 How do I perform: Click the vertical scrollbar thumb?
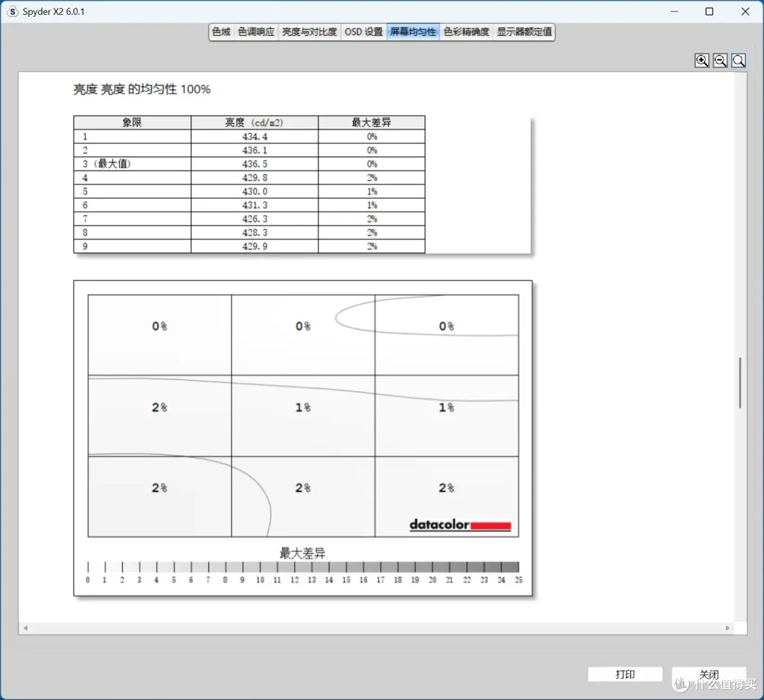coord(740,383)
